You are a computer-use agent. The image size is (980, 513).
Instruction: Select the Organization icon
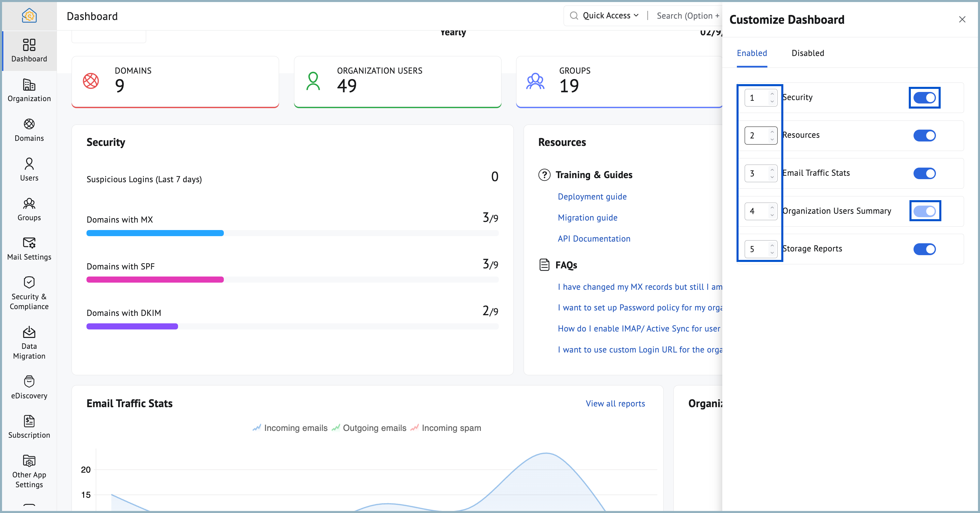tap(29, 91)
